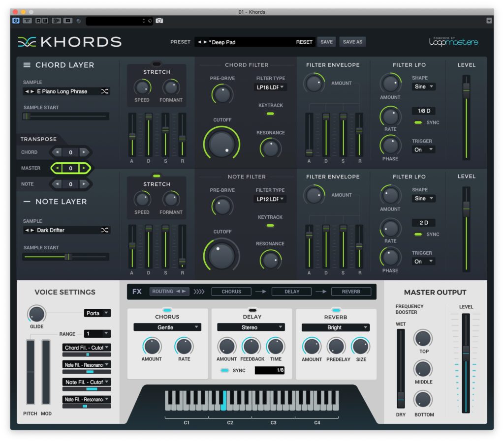The height and width of the screenshot is (442, 504).
Task: Click the FX routing right arrow
Action: [x=184, y=292]
